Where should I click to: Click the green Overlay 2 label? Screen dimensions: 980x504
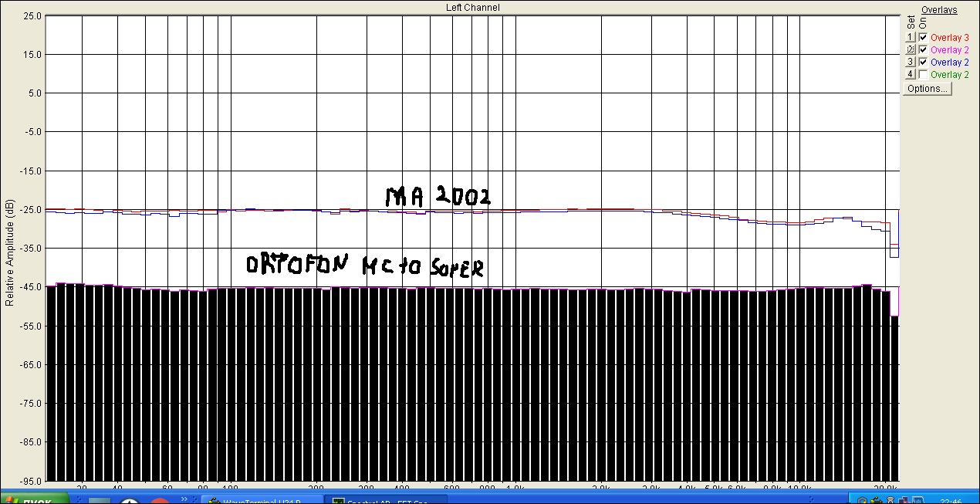coord(950,74)
